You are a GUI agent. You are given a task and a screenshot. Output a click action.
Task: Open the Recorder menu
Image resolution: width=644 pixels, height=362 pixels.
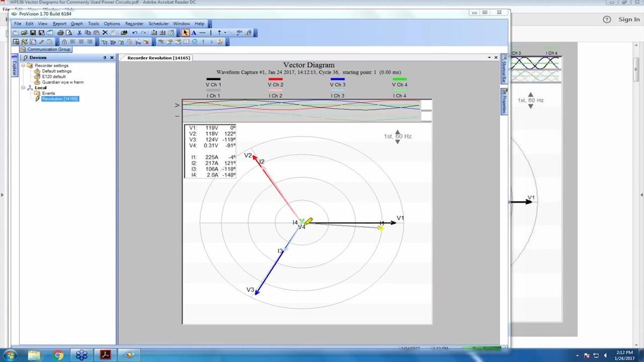[x=134, y=24]
